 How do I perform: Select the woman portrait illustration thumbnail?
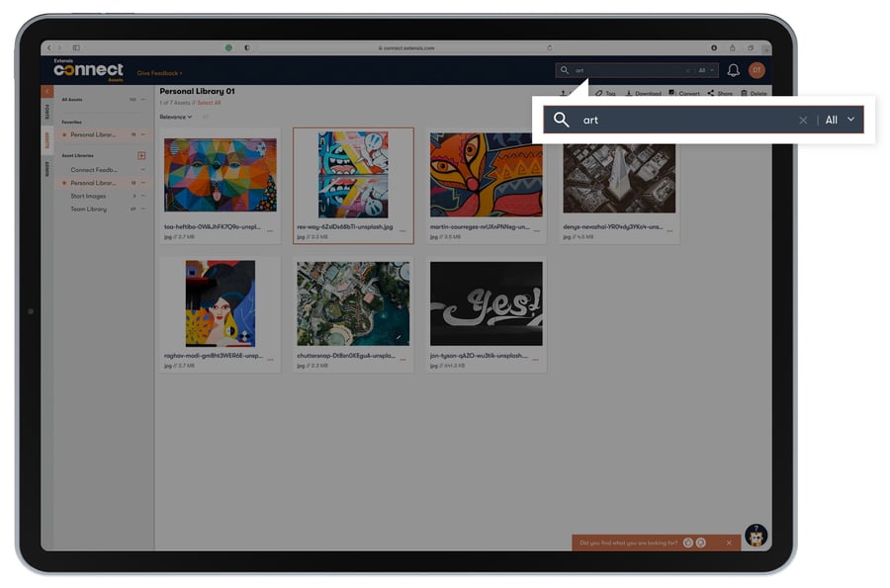pyautogui.click(x=221, y=303)
